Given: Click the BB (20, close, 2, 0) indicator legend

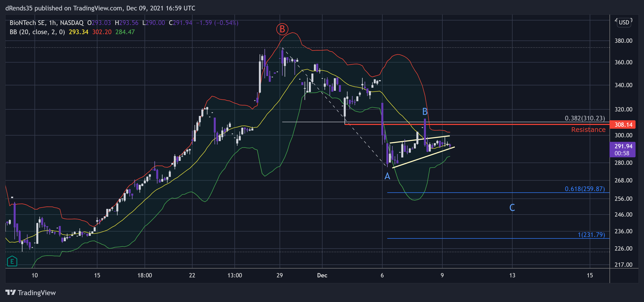Looking at the screenshot, I should (37, 32).
